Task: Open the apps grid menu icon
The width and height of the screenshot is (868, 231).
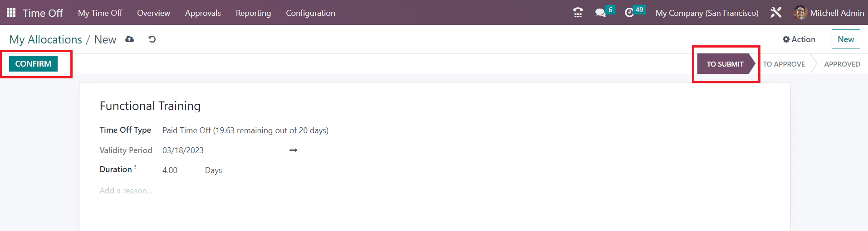Action: click(11, 13)
